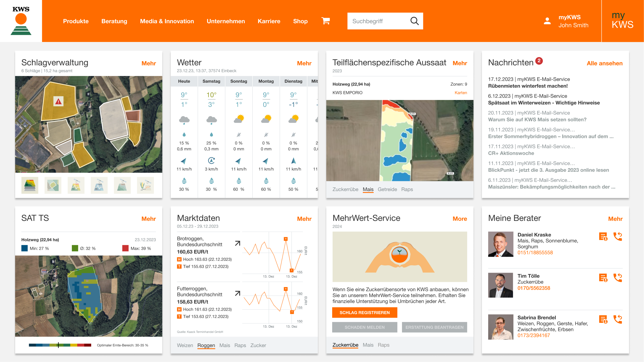Viewport: 644px width, 362px height.
Task: Click More link in MehrWert-Service
Action: click(x=460, y=219)
